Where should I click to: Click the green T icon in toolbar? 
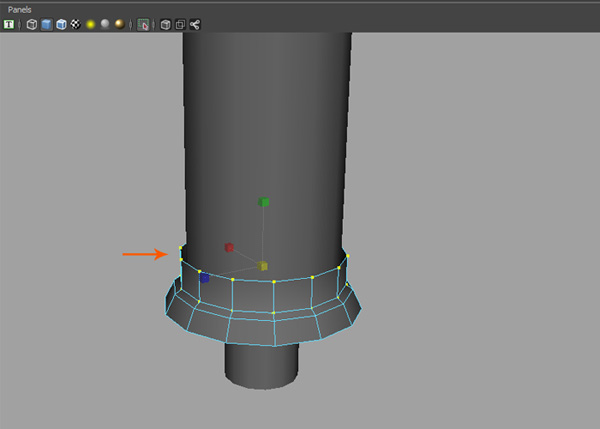[x=9, y=23]
